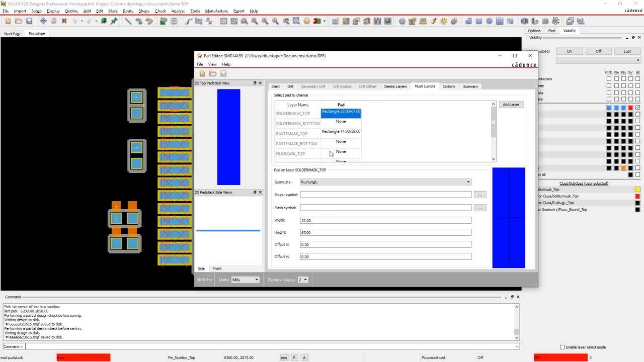Open the View menu of the Pad Editor

(x=212, y=64)
